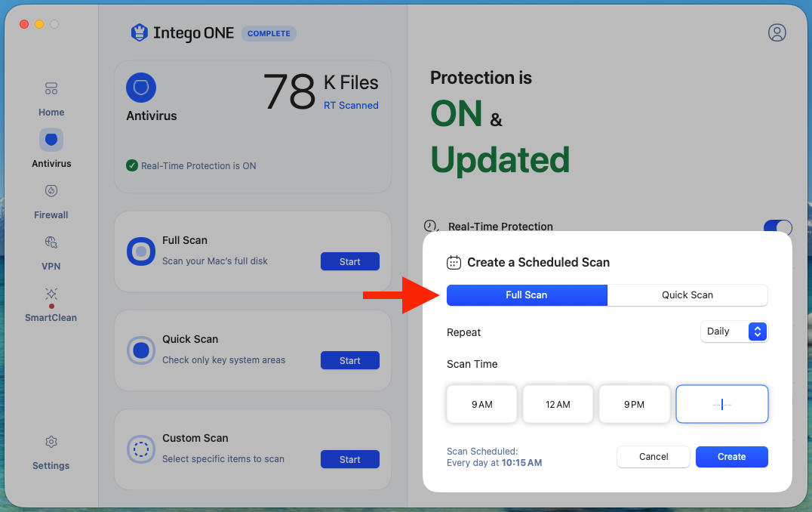This screenshot has height=512, width=812.
Task: Click the green Real-Time Protection checkmark
Action: click(x=132, y=166)
